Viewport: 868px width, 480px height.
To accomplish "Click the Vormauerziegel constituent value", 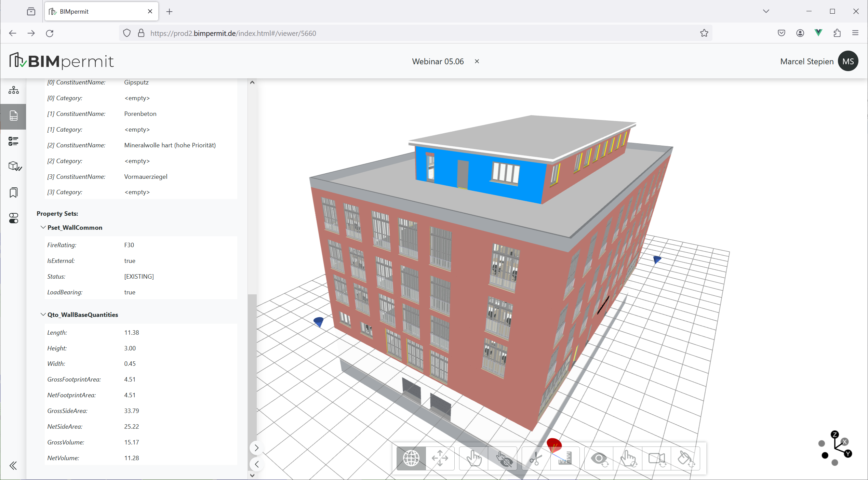I will 146,177.
